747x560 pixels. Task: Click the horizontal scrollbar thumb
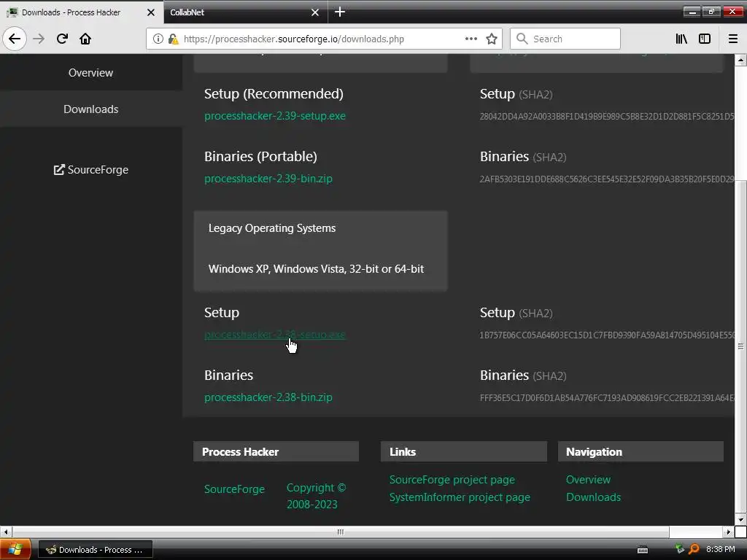pyautogui.click(x=340, y=532)
